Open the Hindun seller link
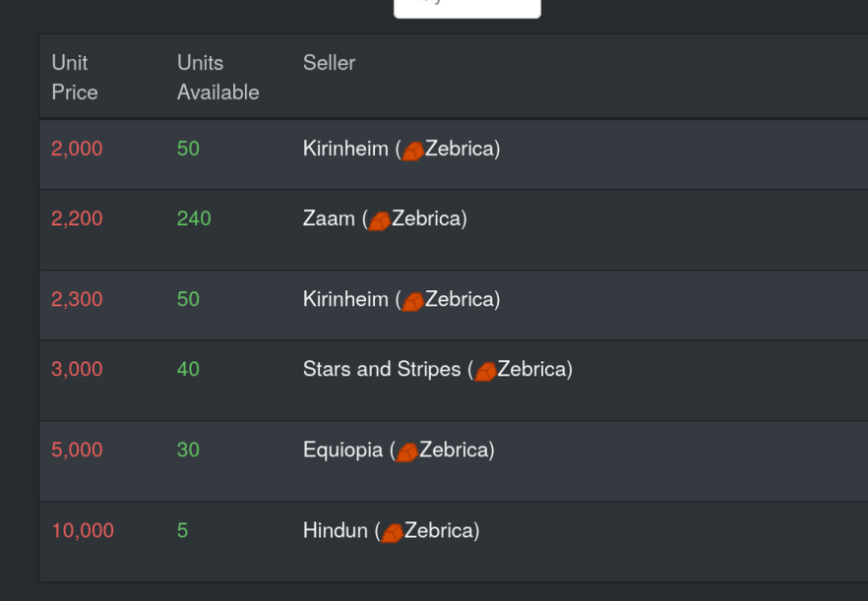This screenshot has height=601, width=868. (x=335, y=531)
